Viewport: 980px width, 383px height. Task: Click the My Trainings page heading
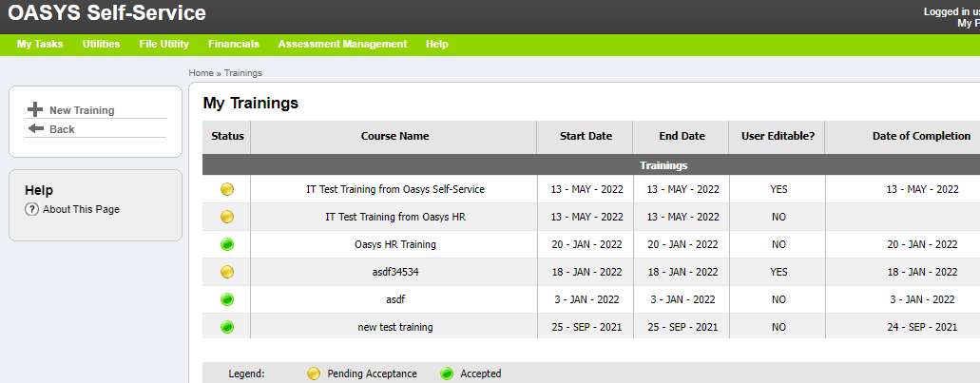(251, 103)
